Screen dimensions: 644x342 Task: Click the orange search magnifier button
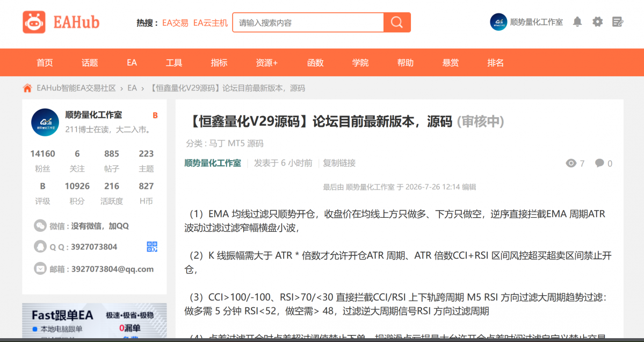point(397,22)
